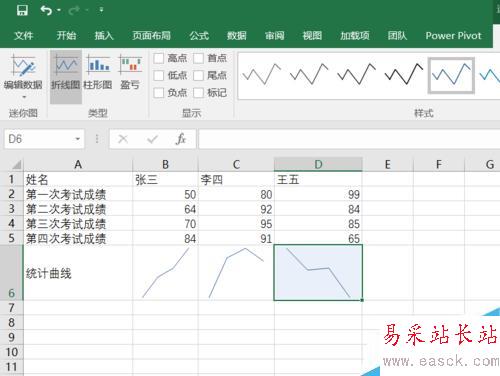Image resolution: width=500 pixels, height=376 pixels.
Task: Select row 1 header
Action: tap(12, 179)
